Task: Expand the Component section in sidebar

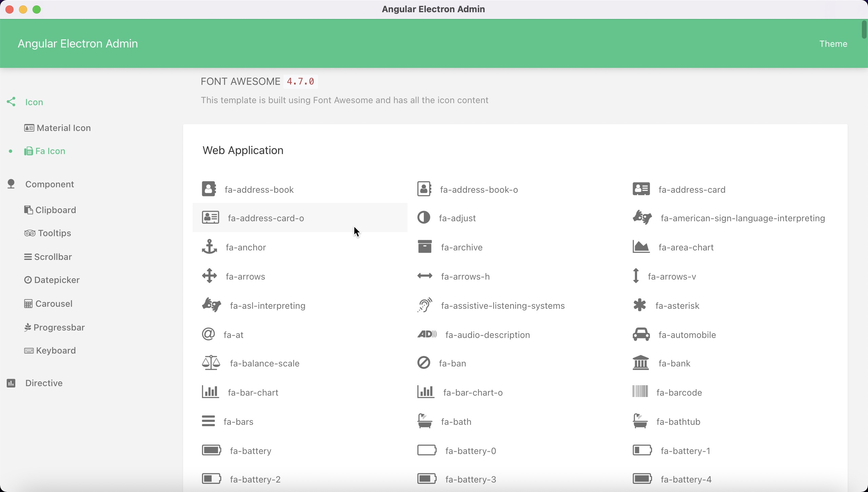Action: [50, 184]
